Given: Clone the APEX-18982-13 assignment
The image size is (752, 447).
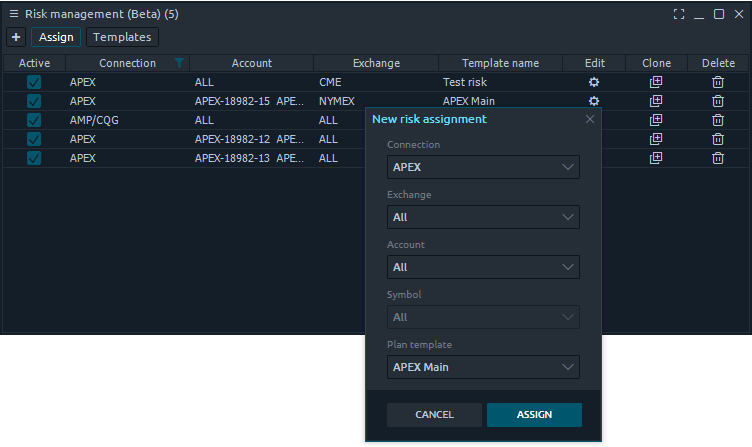Looking at the screenshot, I should (656, 158).
